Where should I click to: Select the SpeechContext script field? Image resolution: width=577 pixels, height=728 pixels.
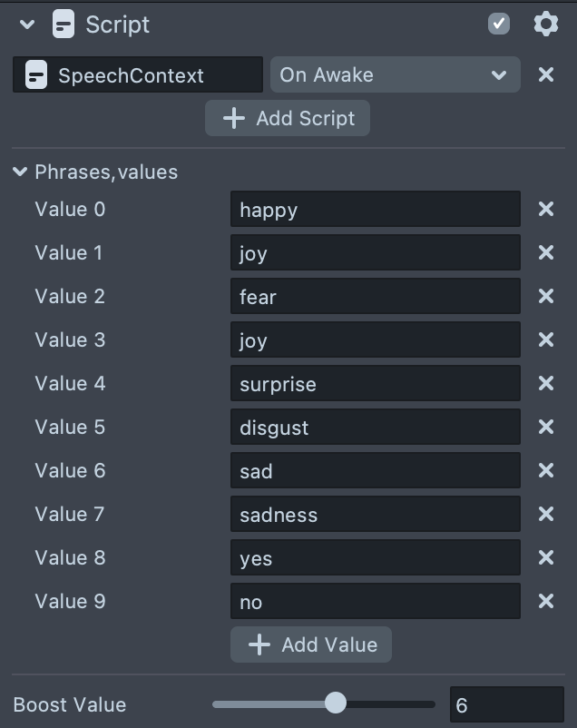[138, 75]
